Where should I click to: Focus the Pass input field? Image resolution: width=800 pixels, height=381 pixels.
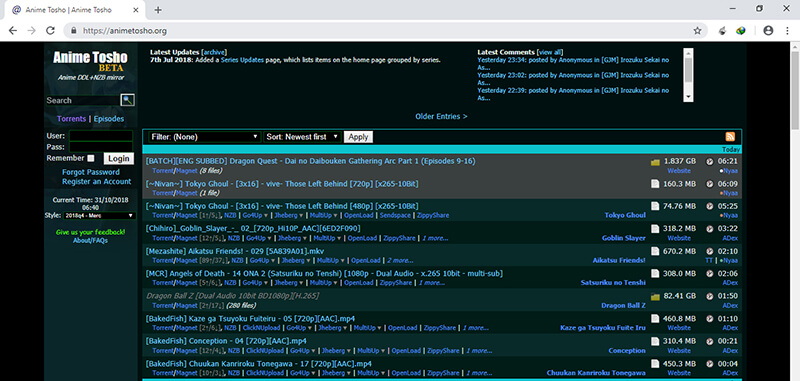(x=101, y=147)
